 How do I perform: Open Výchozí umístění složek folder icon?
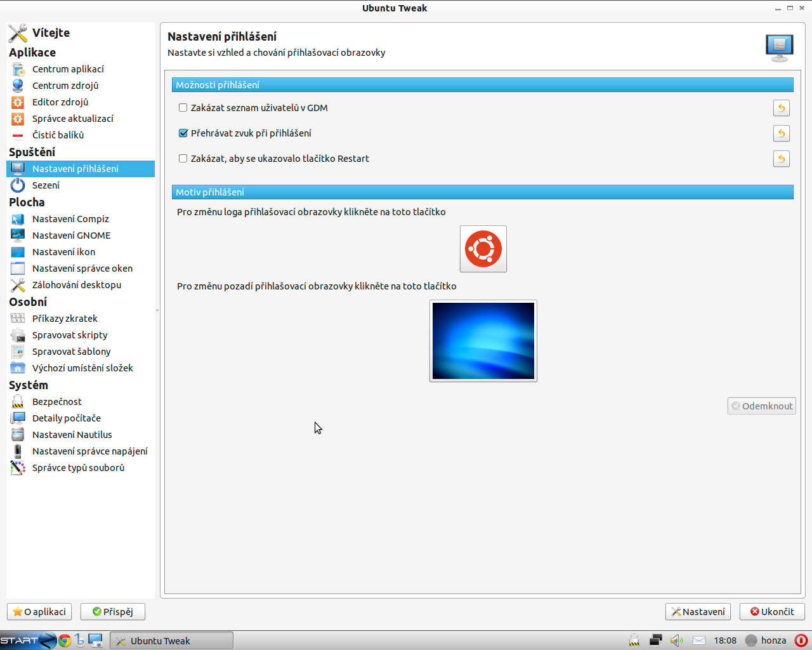18,368
